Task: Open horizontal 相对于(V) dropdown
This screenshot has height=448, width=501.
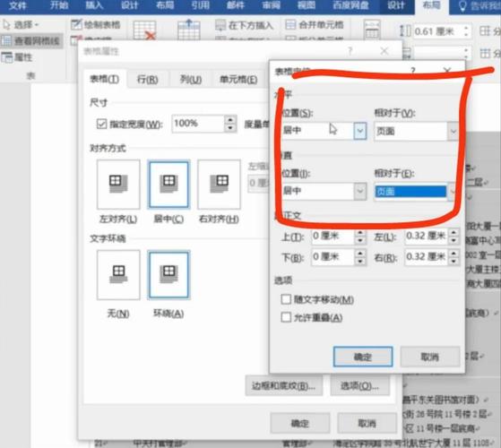Action: pos(453,131)
